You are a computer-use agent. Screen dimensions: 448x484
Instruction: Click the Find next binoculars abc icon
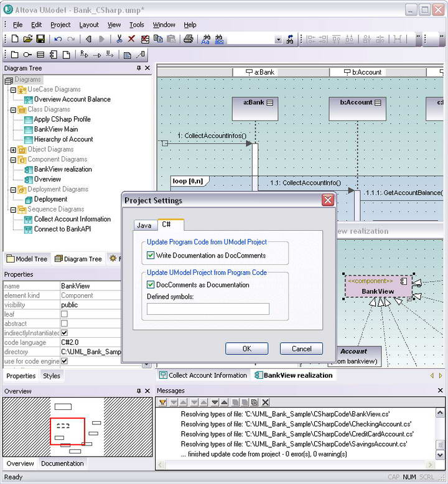[219, 39]
